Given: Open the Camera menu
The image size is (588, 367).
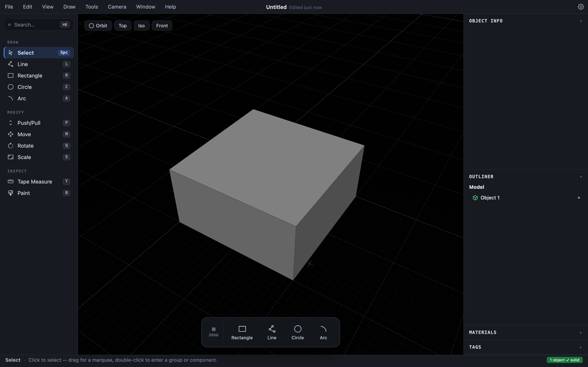Looking at the screenshot, I should [x=117, y=7].
